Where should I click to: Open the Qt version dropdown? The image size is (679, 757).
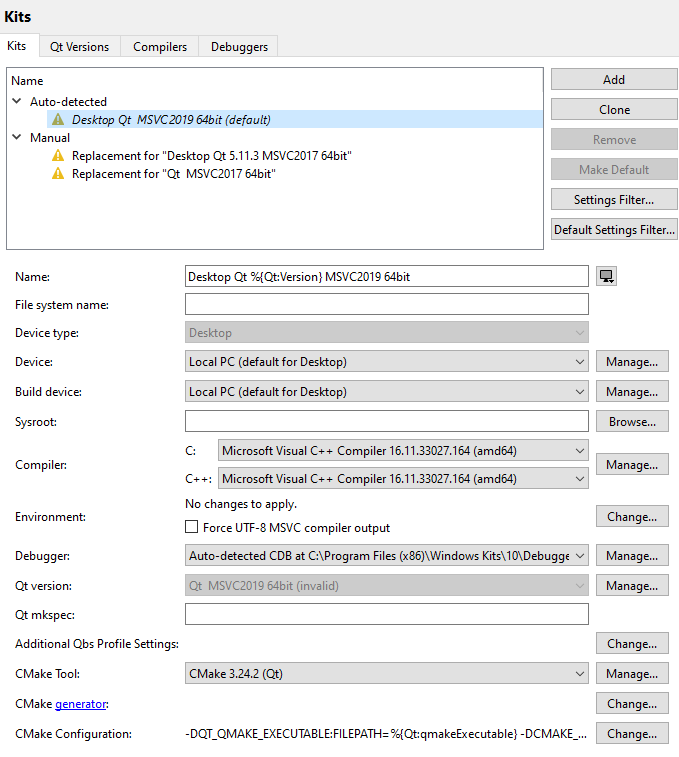[386, 586]
